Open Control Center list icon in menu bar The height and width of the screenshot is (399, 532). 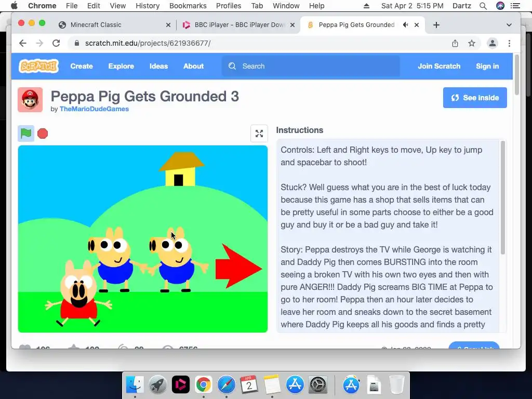515,6
